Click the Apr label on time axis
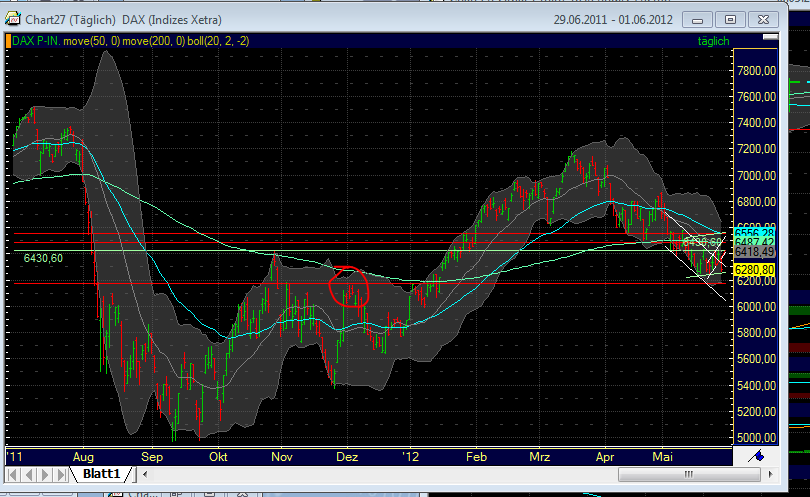The height and width of the screenshot is (497, 810). click(605, 457)
